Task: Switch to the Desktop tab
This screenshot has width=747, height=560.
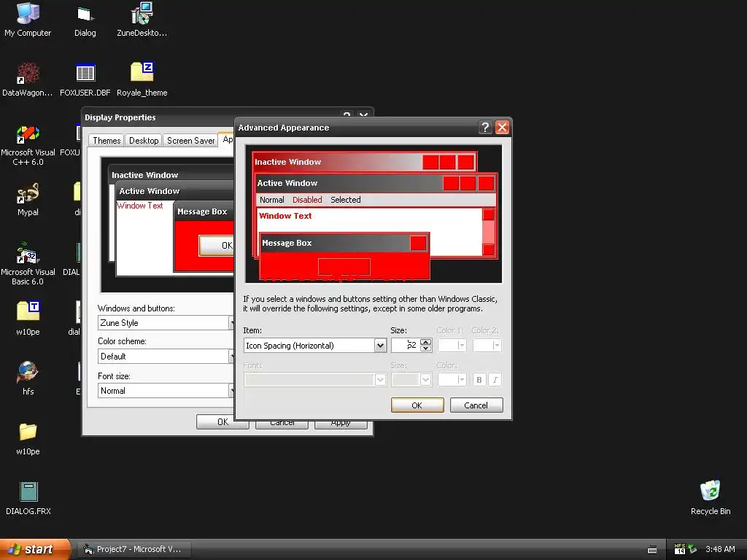Action: coord(144,141)
